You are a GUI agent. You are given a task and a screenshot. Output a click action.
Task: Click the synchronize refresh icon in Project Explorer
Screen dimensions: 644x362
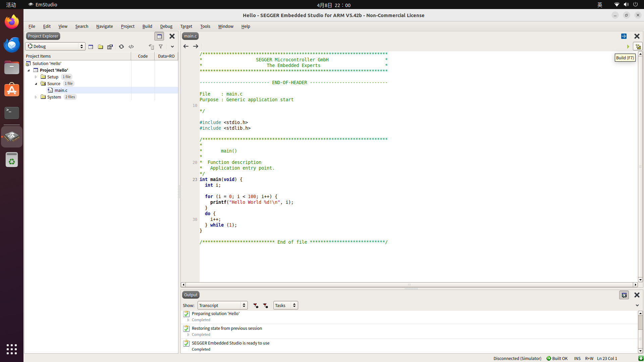click(x=121, y=47)
